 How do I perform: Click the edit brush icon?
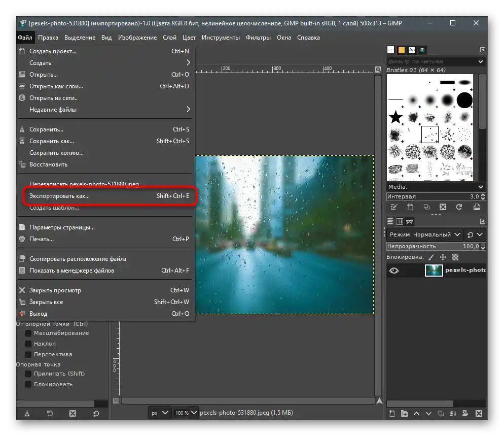tap(394, 207)
